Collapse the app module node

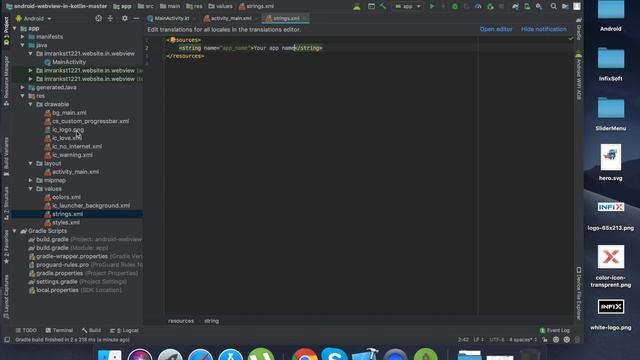(15, 28)
